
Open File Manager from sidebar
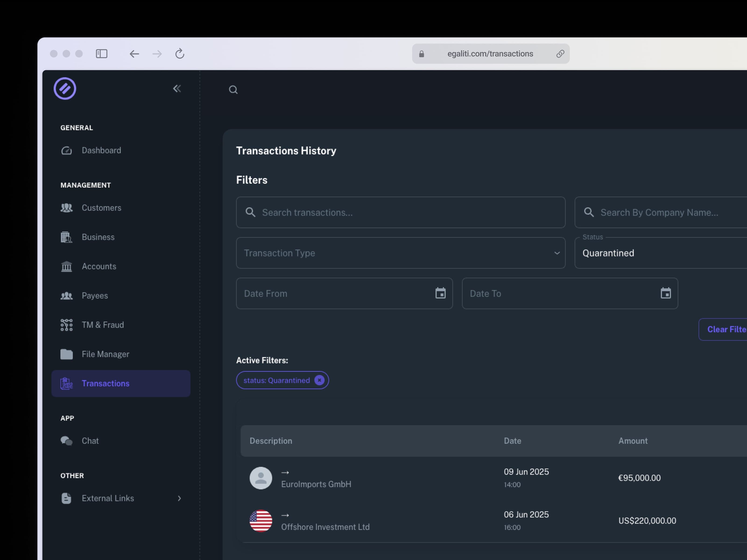click(121, 354)
